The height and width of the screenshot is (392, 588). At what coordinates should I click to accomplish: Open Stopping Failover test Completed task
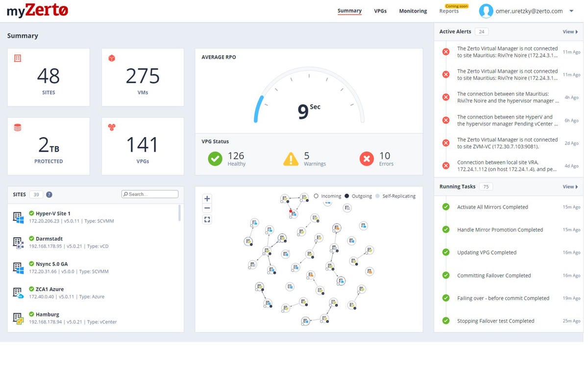pyautogui.click(x=509, y=321)
